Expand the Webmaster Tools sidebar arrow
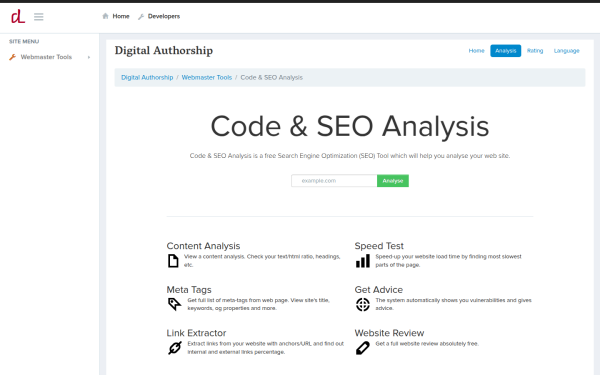The height and width of the screenshot is (375, 600). 89,57
